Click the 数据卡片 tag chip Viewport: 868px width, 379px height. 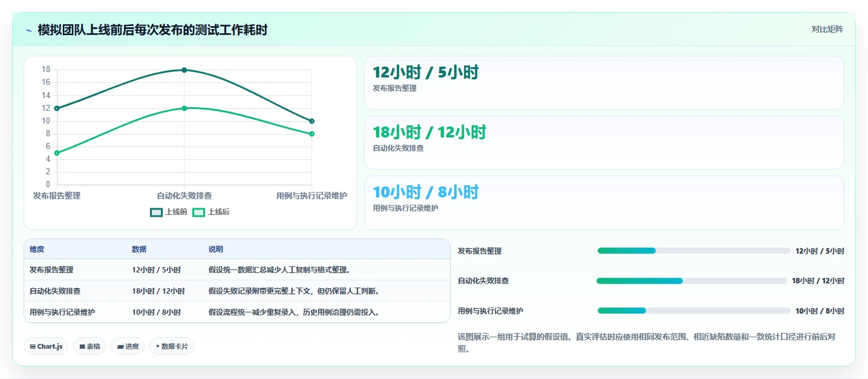[x=172, y=346]
